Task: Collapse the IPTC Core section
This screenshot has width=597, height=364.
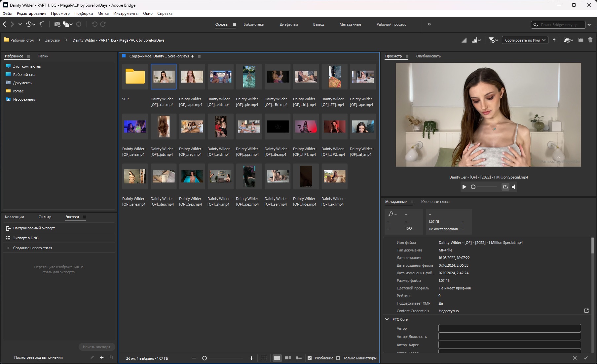Action: click(x=387, y=319)
